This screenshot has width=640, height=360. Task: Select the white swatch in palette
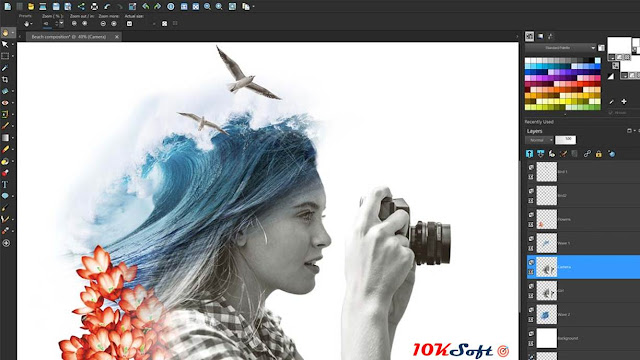coord(527,60)
